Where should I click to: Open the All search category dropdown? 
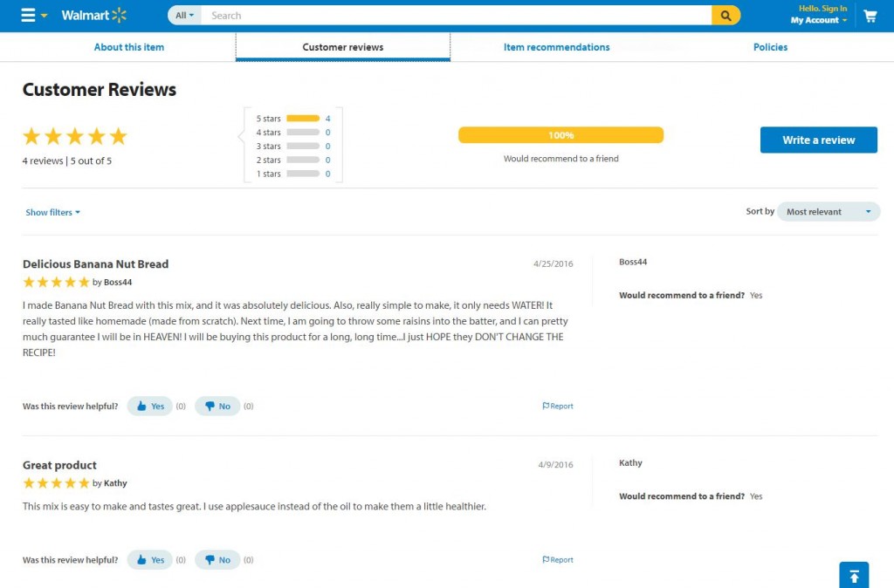click(182, 15)
